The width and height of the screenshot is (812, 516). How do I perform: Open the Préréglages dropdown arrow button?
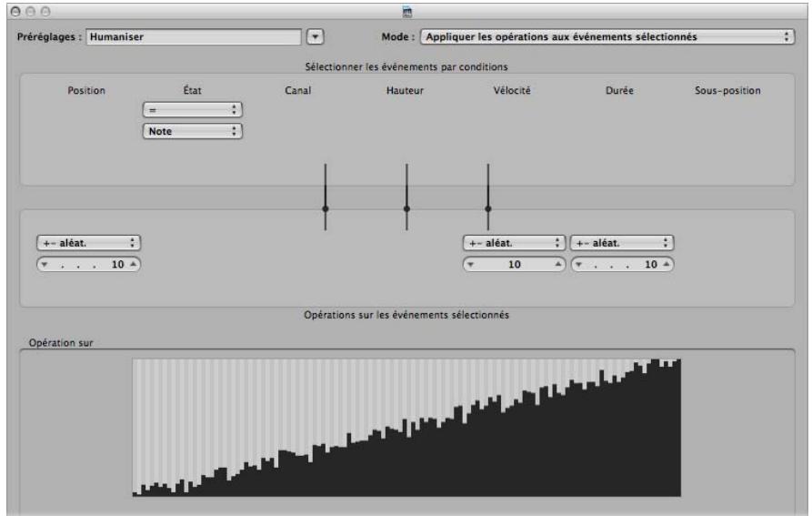pyautogui.click(x=315, y=36)
